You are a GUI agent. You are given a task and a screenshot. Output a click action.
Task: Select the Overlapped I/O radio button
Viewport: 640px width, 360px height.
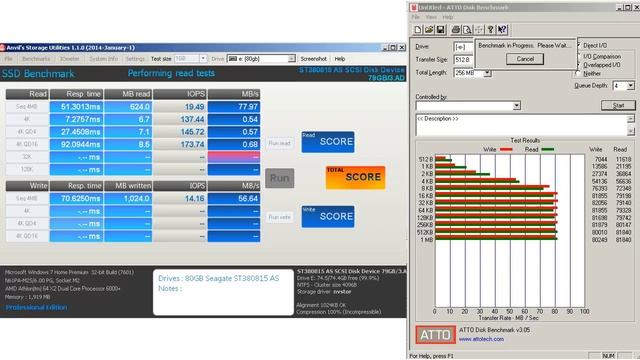[x=579, y=64]
